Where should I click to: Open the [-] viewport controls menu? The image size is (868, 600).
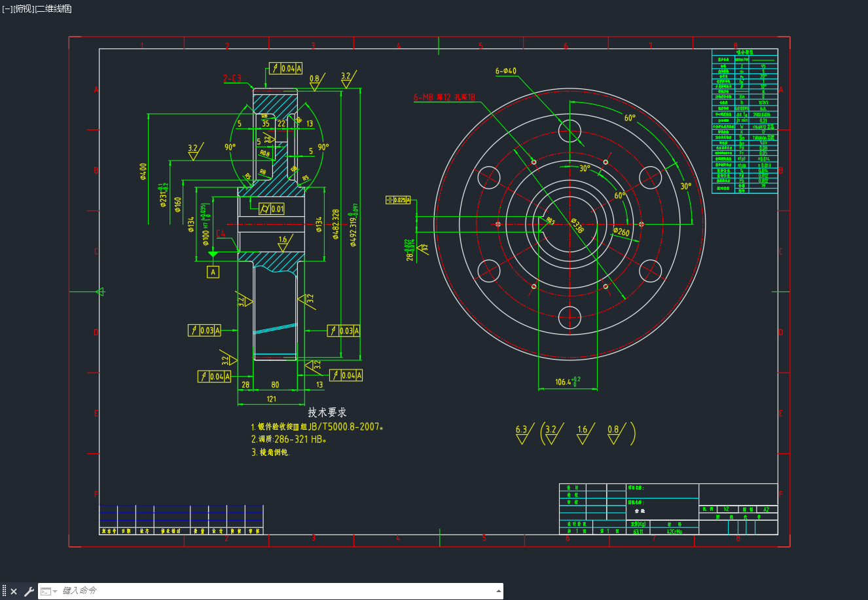(x=7, y=9)
